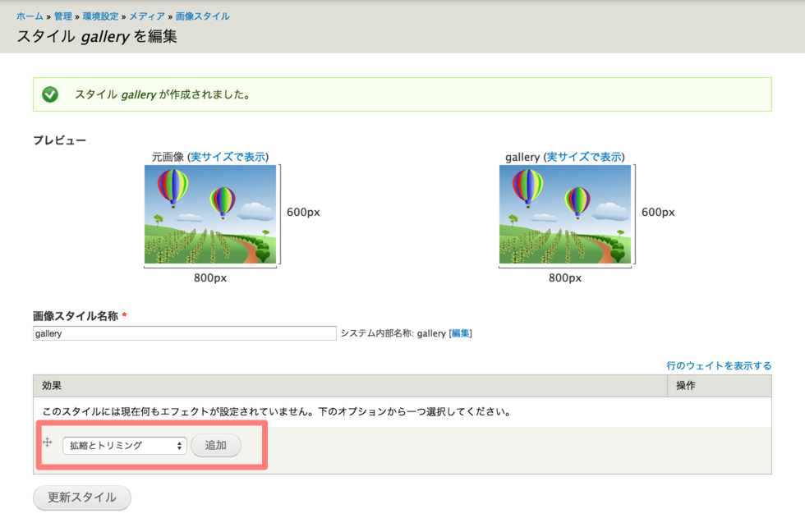805x532 pixels.
Task: Select the メディア breadcrumb link
Action: [x=148, y=16]
